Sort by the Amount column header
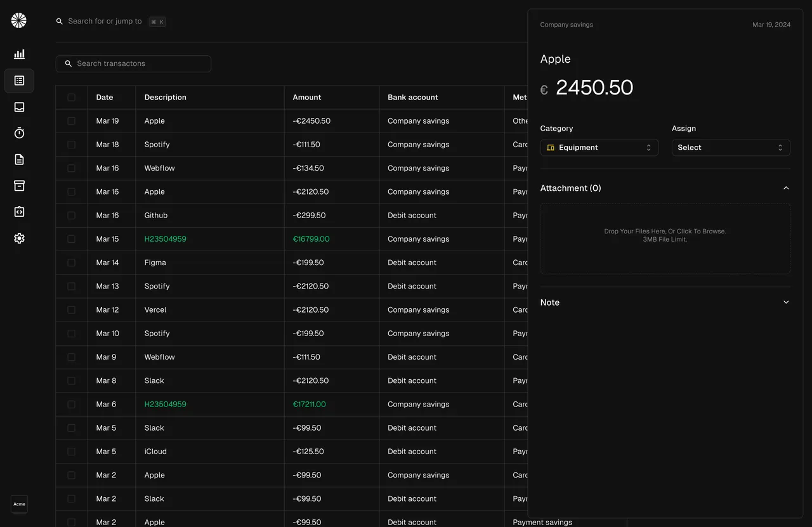Screen dimensions: 812x527 coord(307,97)
